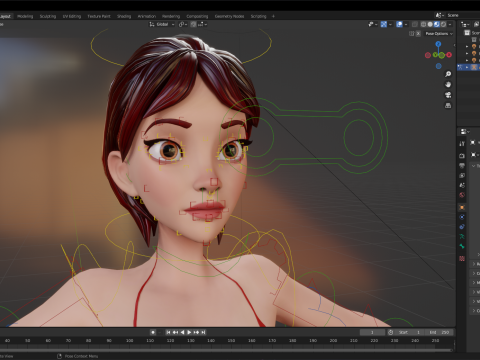Add a new workspace with plus button

(273, 16)
